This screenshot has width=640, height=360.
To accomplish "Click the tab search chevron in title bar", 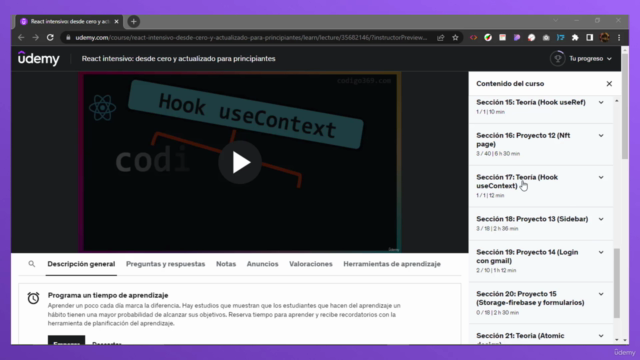I will pyautogui.click(x=556, y=20).
